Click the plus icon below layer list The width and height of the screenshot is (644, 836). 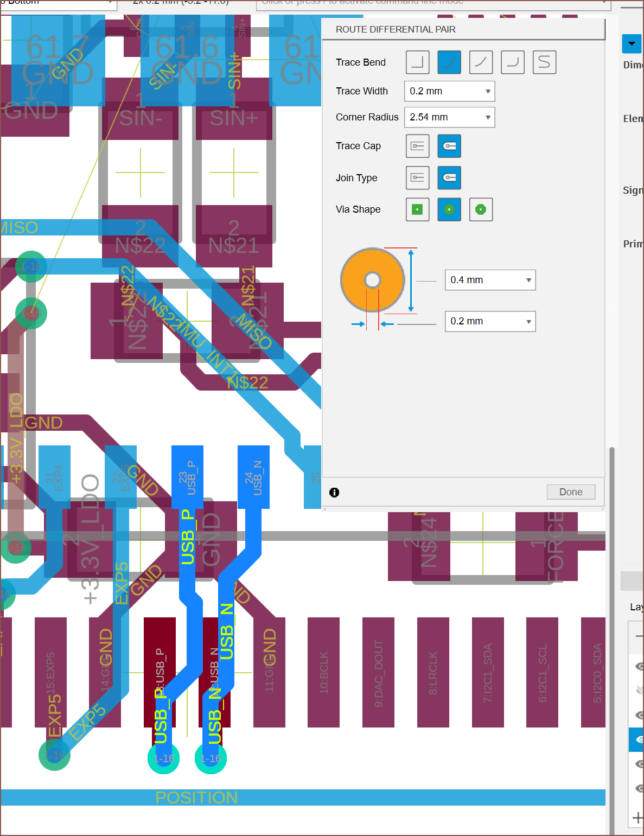click(637, 818)
